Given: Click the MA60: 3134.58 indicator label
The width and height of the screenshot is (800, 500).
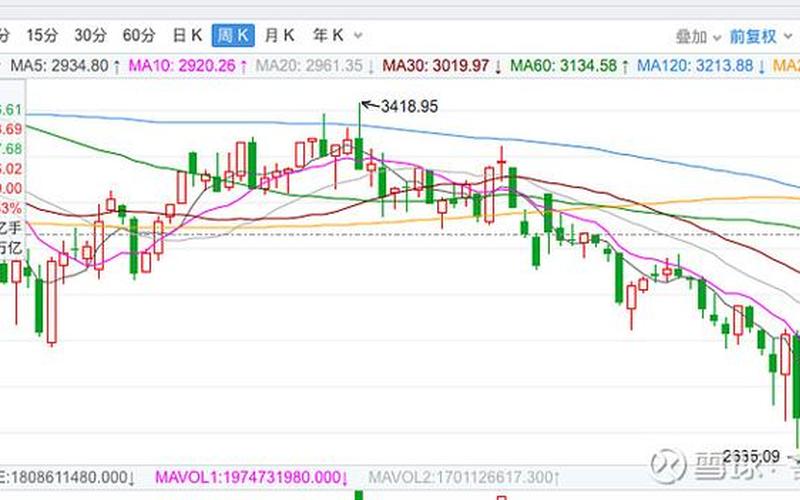Looking at the screenshot, I should [x=569, y=66].
